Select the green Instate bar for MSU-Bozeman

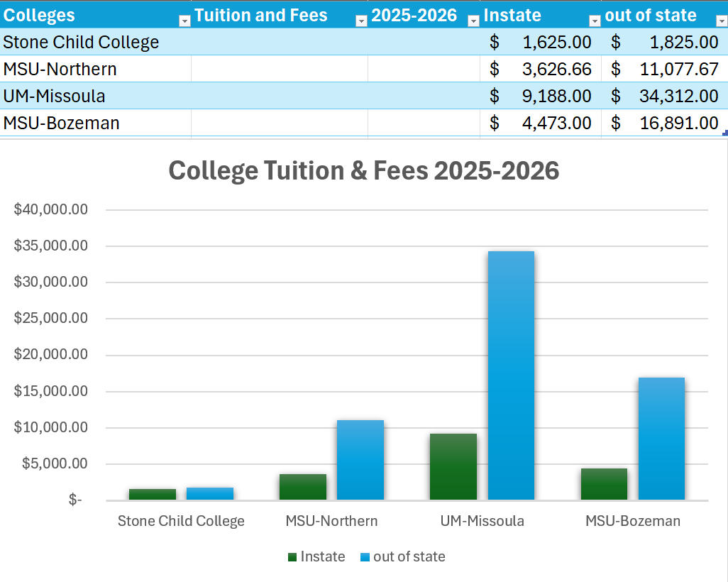604,484
